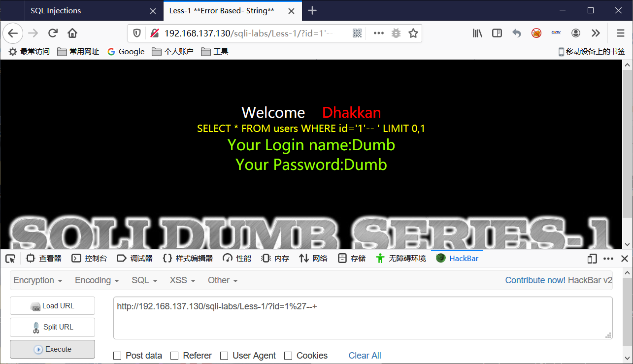Go back to the previous page
Viewport: 633px width, 364px height.
point(13,33)
